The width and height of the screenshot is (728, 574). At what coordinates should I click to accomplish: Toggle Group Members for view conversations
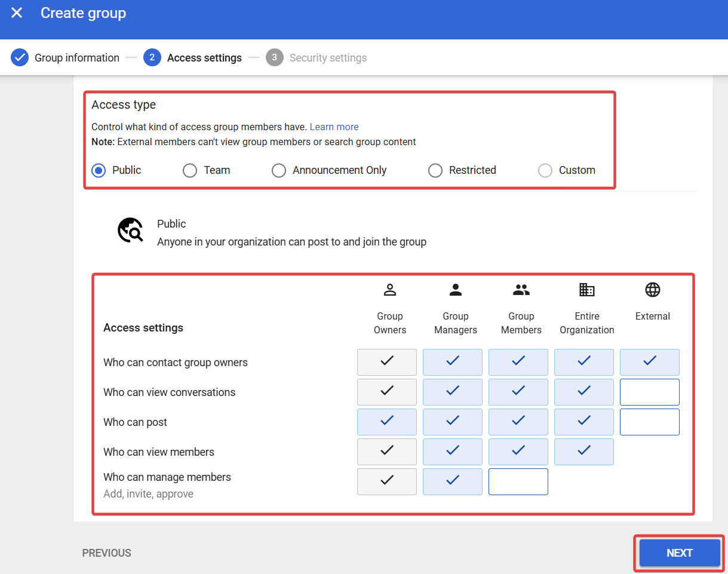click(518, 392)
